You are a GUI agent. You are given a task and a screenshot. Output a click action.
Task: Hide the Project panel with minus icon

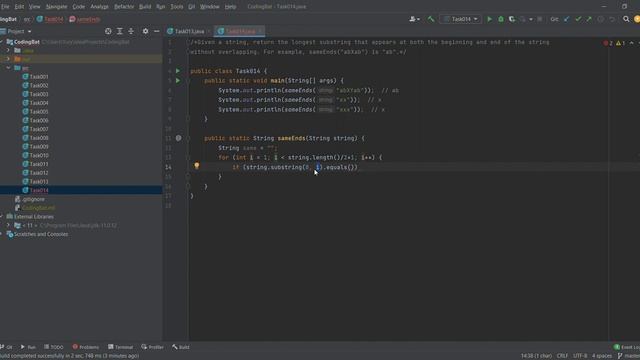(157, 31)
